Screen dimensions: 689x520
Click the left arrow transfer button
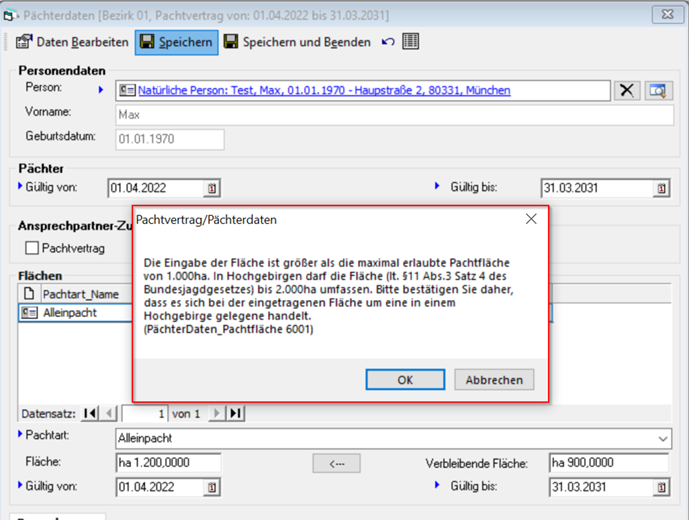point(336,463)
